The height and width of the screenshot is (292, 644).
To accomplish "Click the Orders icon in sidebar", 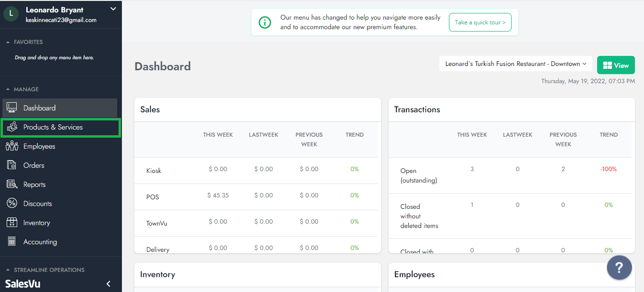I will (12, 165).
